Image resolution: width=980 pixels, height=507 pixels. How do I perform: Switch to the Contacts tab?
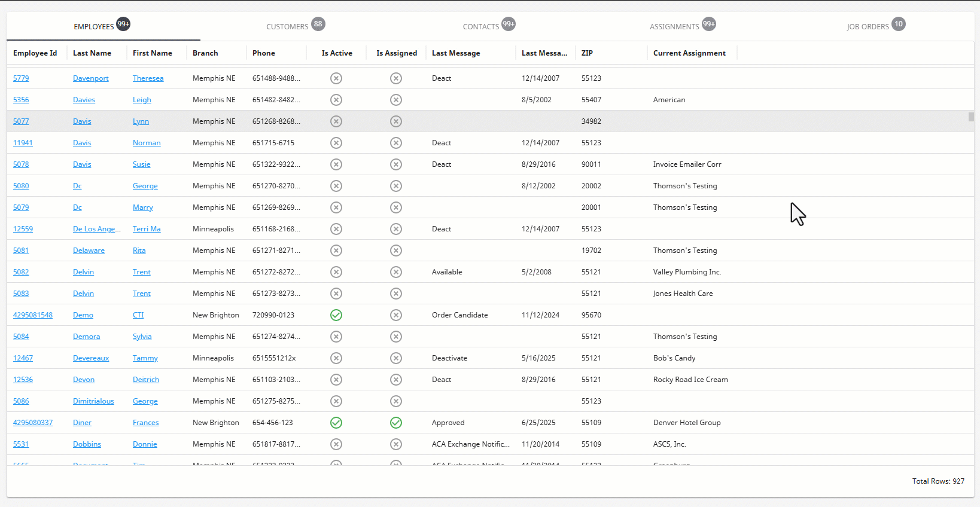click(481, 26)
